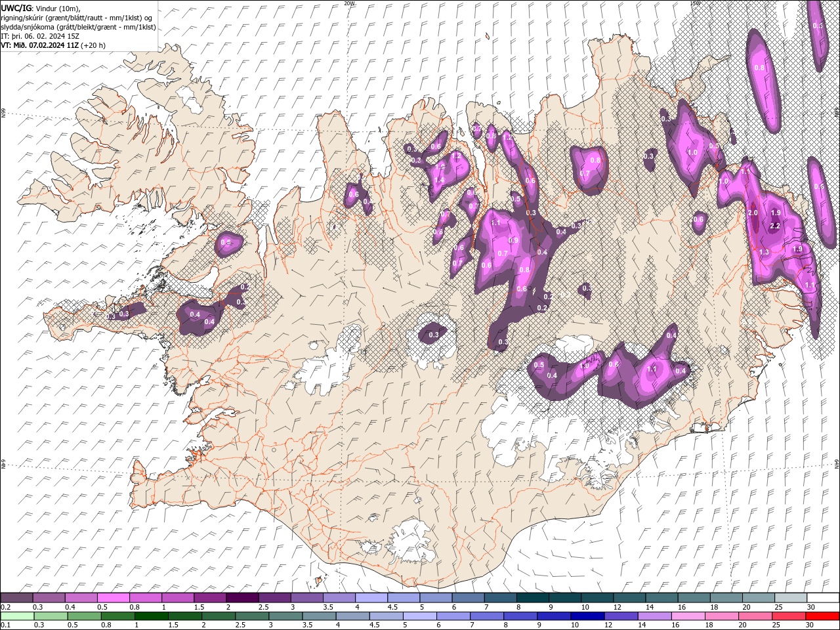Viewport: 840px width, 630px height.
Task: Pick deep blue lower swatch between 10 and 12
Action: tap(587, 616)
